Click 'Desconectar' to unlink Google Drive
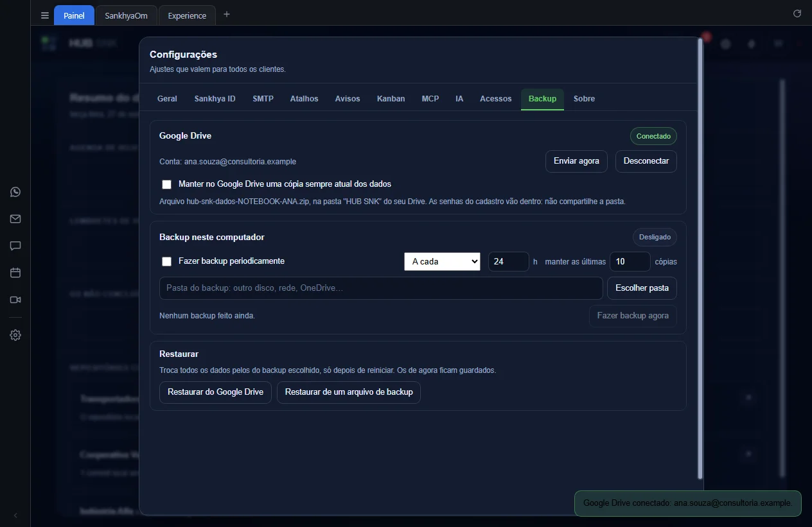 [646, 161]
